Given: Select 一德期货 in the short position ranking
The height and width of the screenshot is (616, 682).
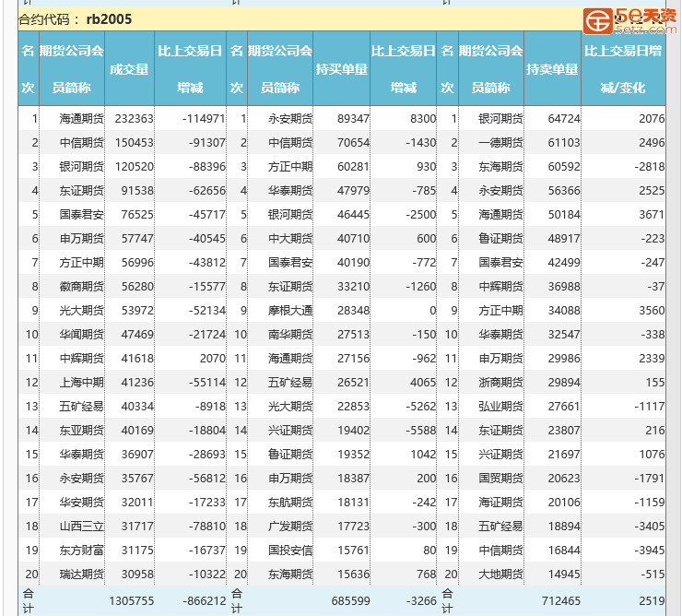Looking at the screenshot, I should point(500,142).
